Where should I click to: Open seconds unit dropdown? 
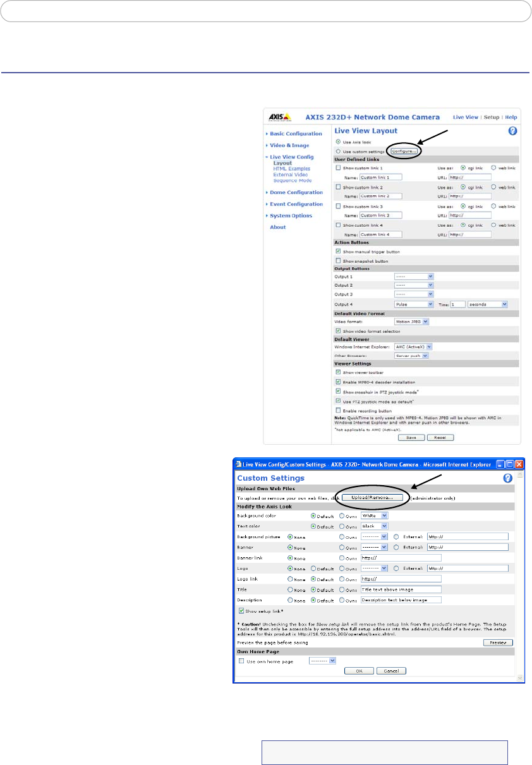point(488,304)
